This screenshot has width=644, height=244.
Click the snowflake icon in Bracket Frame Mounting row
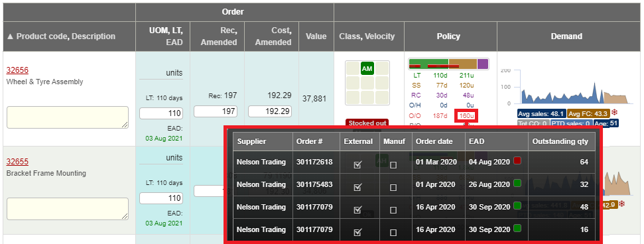(x=622, y=204)
